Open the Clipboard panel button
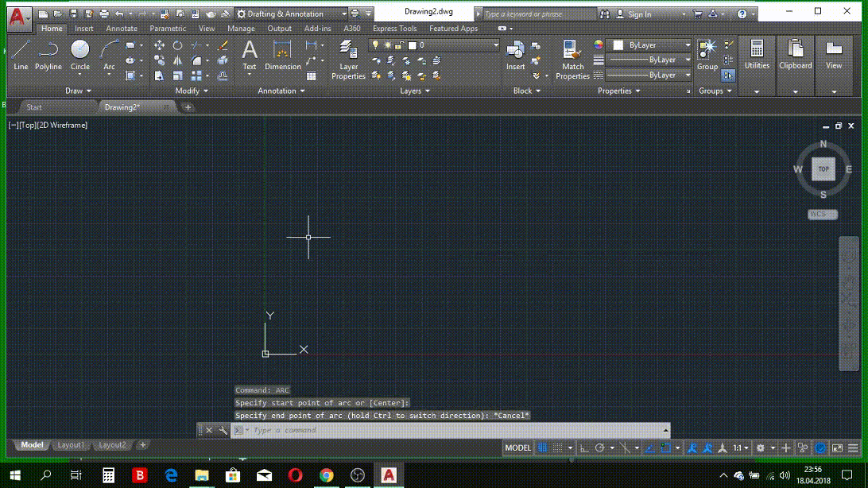The image size is (868, 488). click(796, 55)
